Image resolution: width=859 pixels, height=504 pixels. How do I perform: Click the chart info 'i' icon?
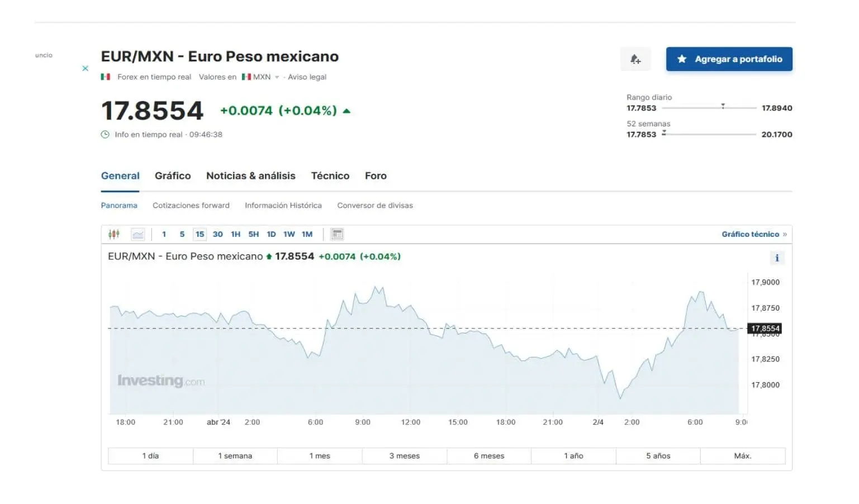777,258
